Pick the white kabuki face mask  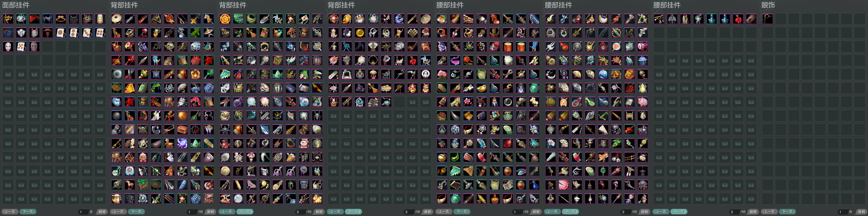(x=8, y=46)
